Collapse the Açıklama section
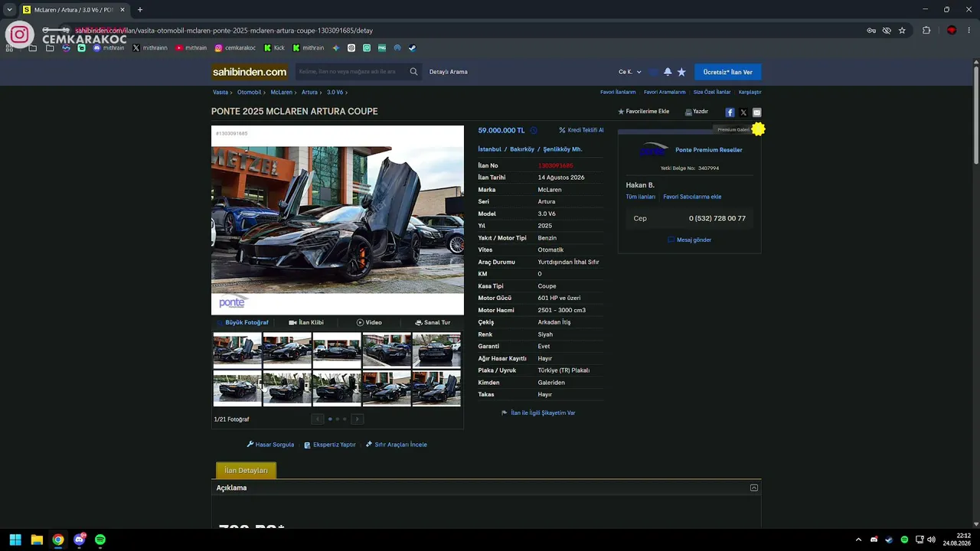Screen dimensions: 980x551 [x=754, y=487]
